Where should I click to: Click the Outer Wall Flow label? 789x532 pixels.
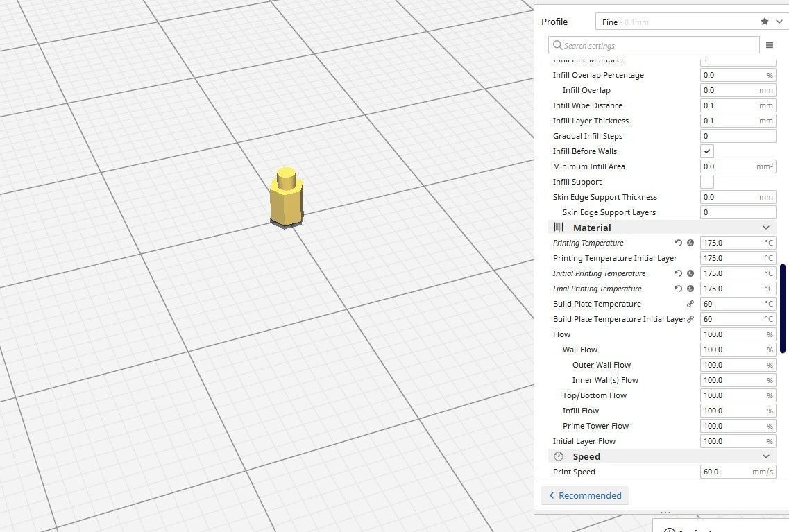[602, 365]
